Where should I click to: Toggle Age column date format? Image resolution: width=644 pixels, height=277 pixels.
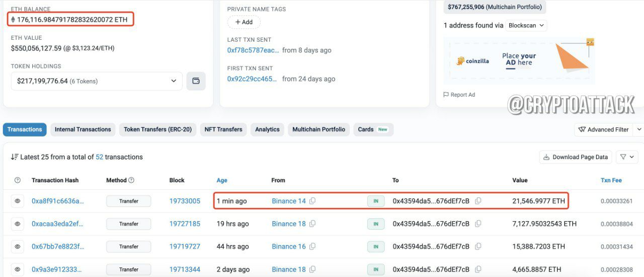[x=222, y=180]
